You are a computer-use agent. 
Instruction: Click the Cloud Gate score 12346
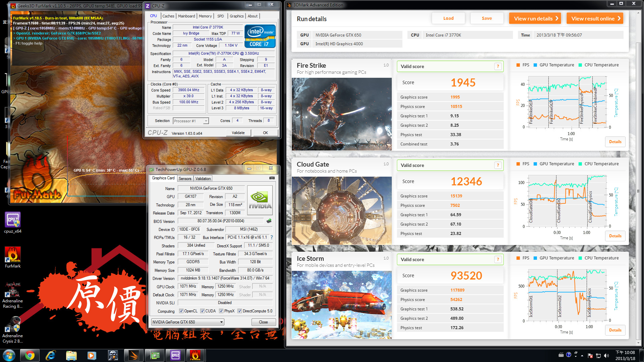click(466, 181)
